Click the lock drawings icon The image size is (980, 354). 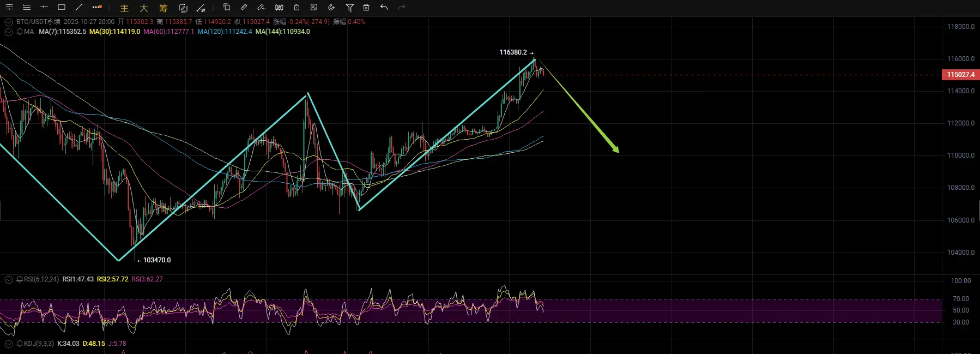(297, 7)
